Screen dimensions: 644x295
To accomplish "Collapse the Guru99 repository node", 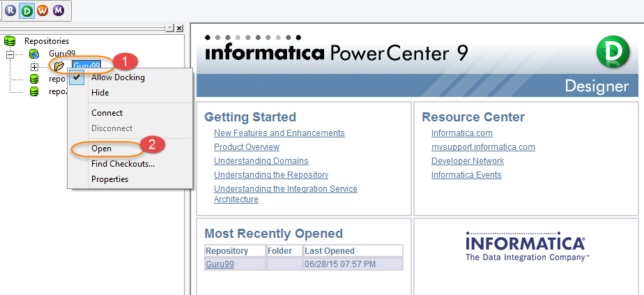I will pyautogui.click(x=10, y=54).
